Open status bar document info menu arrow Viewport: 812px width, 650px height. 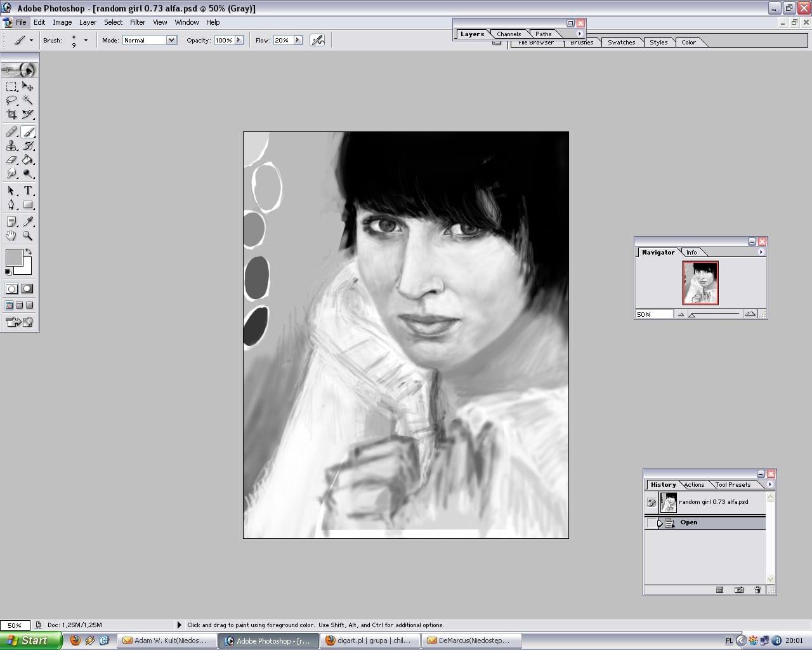[179, 625]
